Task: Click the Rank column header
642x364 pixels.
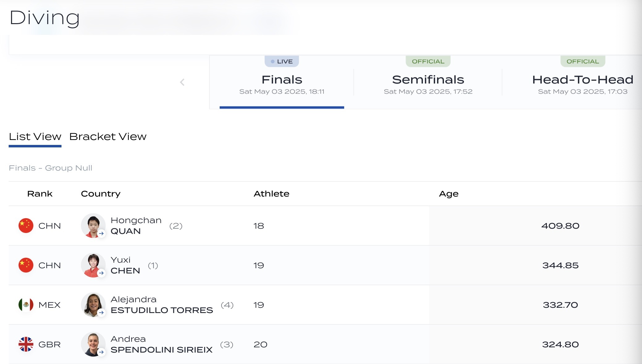Action: coord(40,194)
